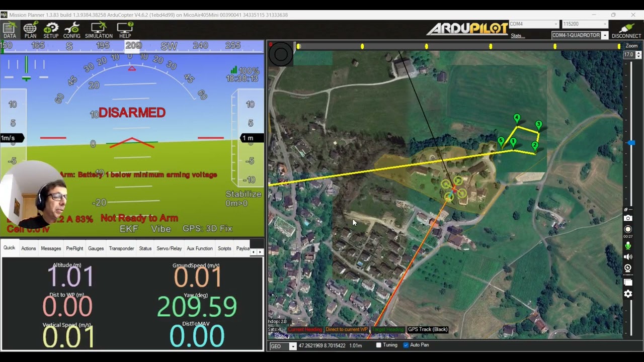Open the Stats... link
Screen dimensions: 644x362
pyautogui.click(x=518, y=36)
